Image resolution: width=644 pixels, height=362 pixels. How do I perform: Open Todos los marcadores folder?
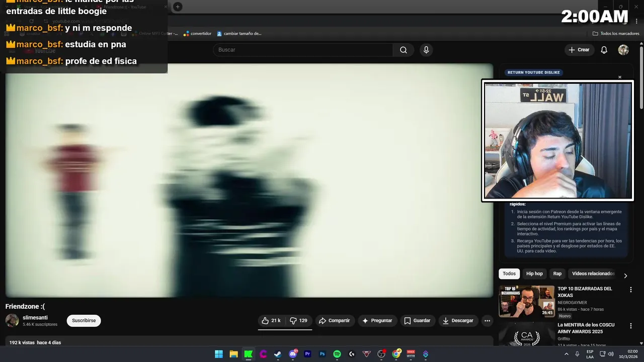pyautogui.click(x=616, y=34)
